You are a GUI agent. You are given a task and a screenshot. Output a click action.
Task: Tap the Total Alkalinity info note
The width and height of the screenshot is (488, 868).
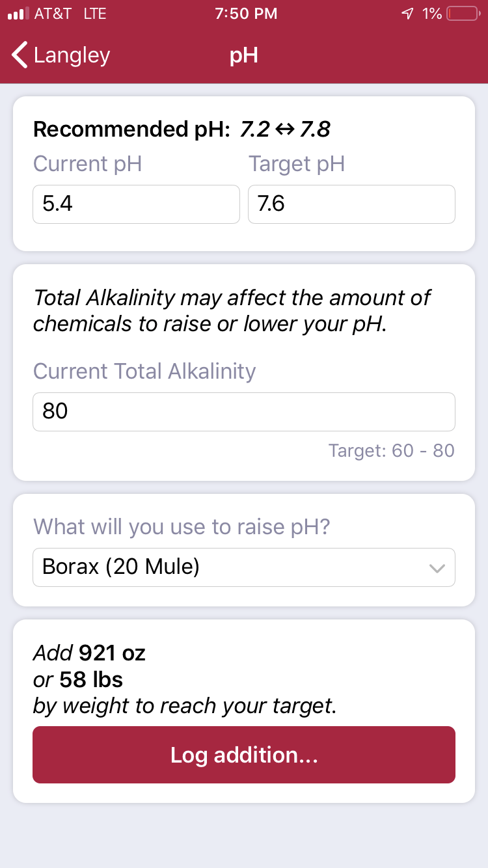point(232,310)
